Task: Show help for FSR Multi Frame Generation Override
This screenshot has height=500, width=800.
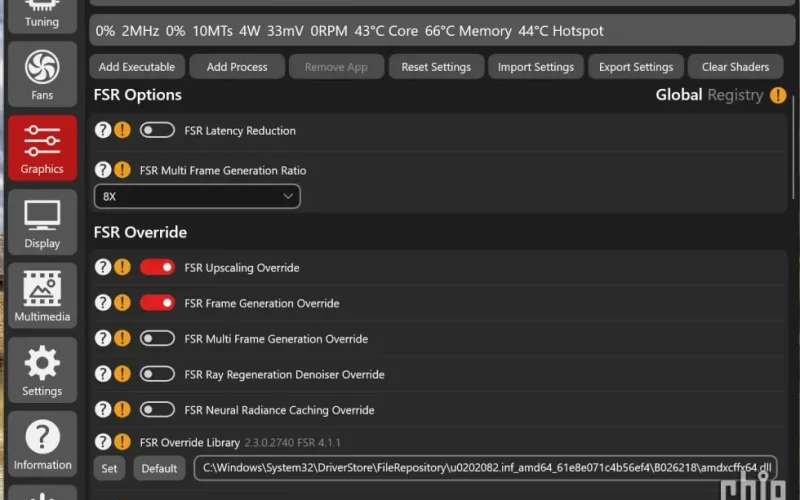Action: click(103, 338)
